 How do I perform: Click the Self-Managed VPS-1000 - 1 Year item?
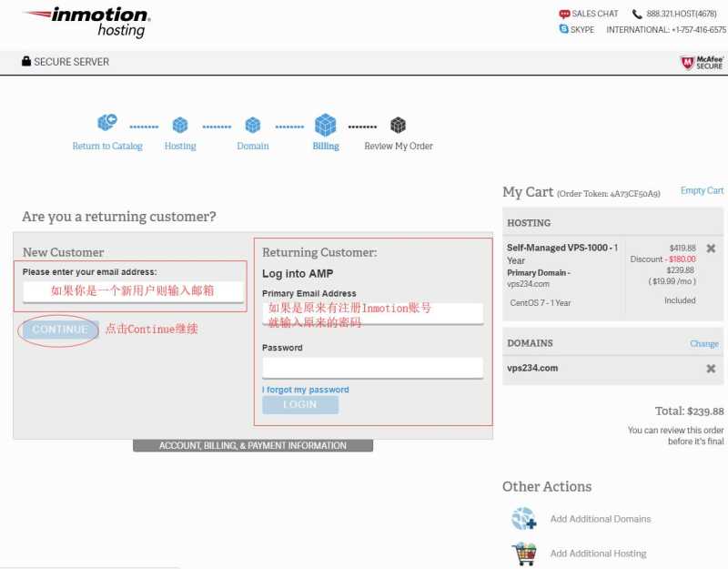(562, 254)
